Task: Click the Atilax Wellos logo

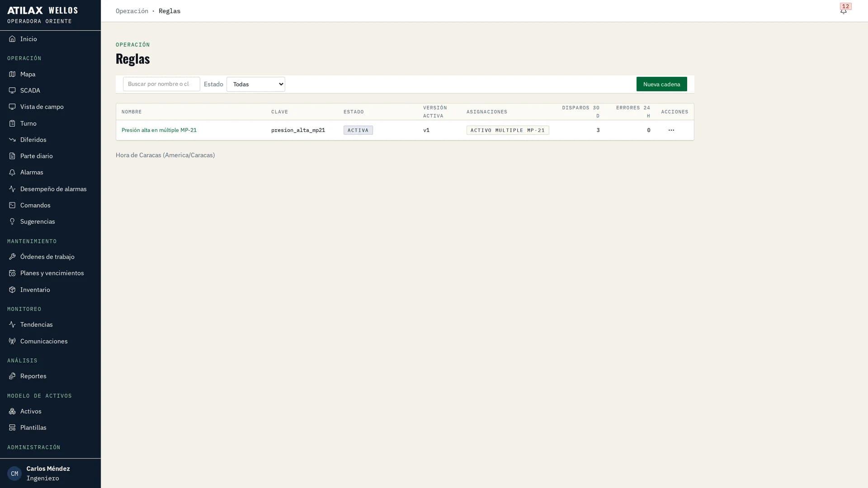Action: (42, 10)
